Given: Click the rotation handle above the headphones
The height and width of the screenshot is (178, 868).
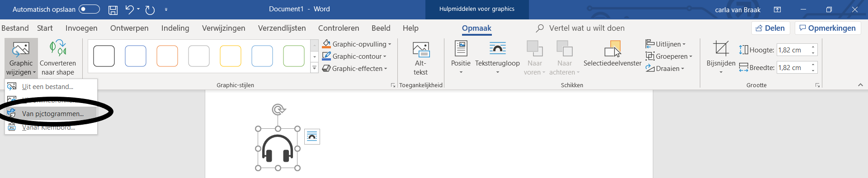Looking at the screenshot, I should (278, 109).
